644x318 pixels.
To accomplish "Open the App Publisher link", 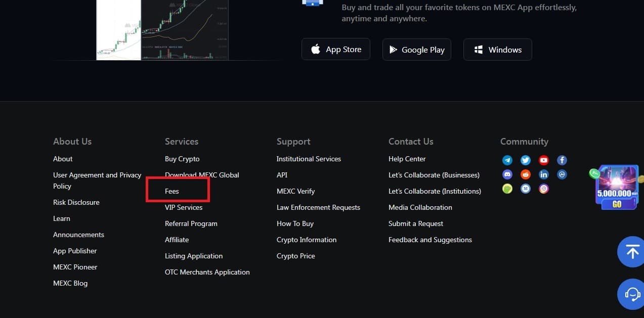I will pos(75,251).
